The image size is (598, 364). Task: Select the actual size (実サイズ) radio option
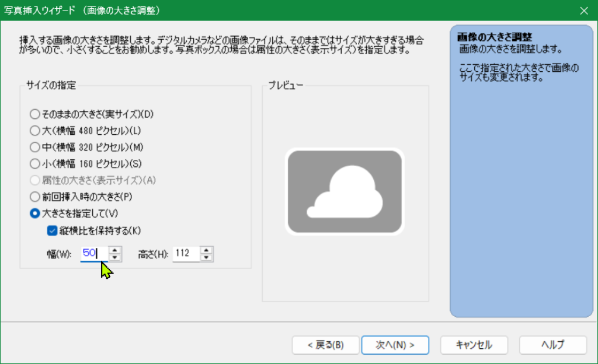(34, 114)
